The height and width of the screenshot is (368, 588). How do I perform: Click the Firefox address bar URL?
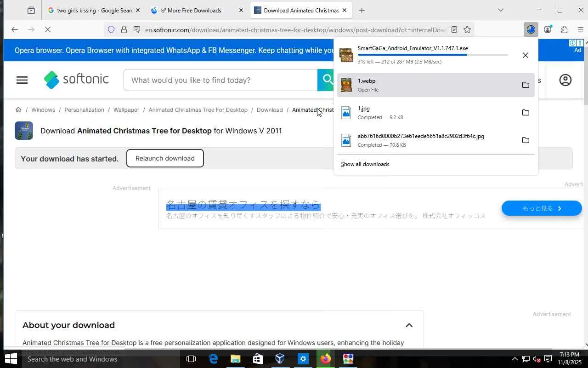pos(295,30)
